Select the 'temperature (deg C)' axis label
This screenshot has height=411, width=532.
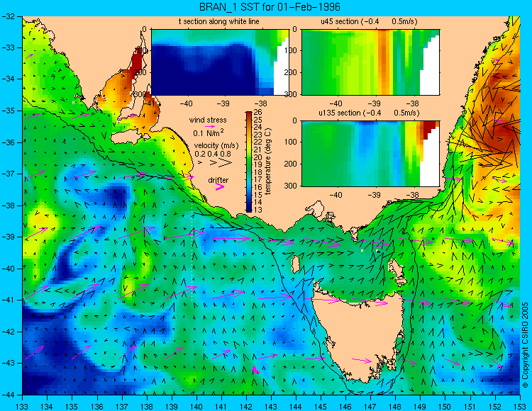tap(268, 162)
